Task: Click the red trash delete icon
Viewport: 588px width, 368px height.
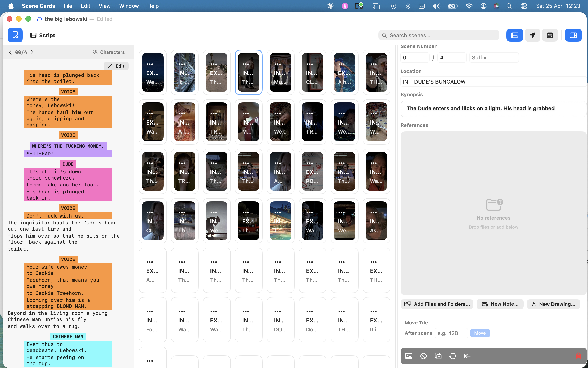Action: 579,356
